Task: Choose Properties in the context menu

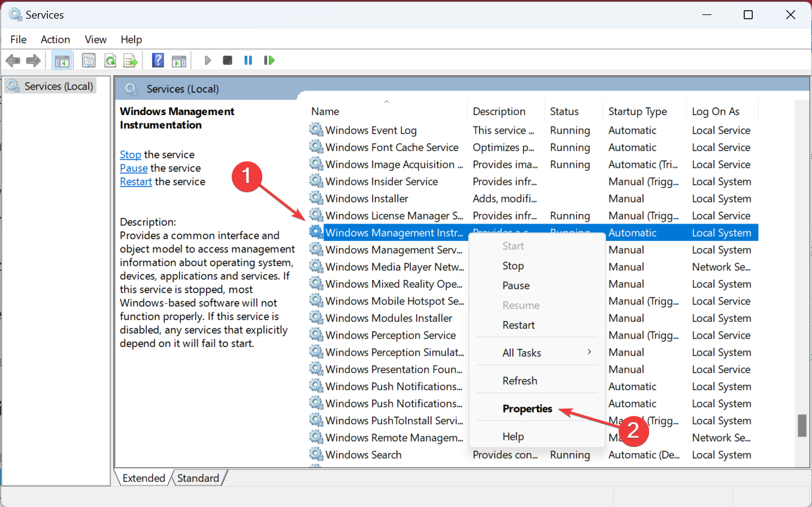Action: 537,409
